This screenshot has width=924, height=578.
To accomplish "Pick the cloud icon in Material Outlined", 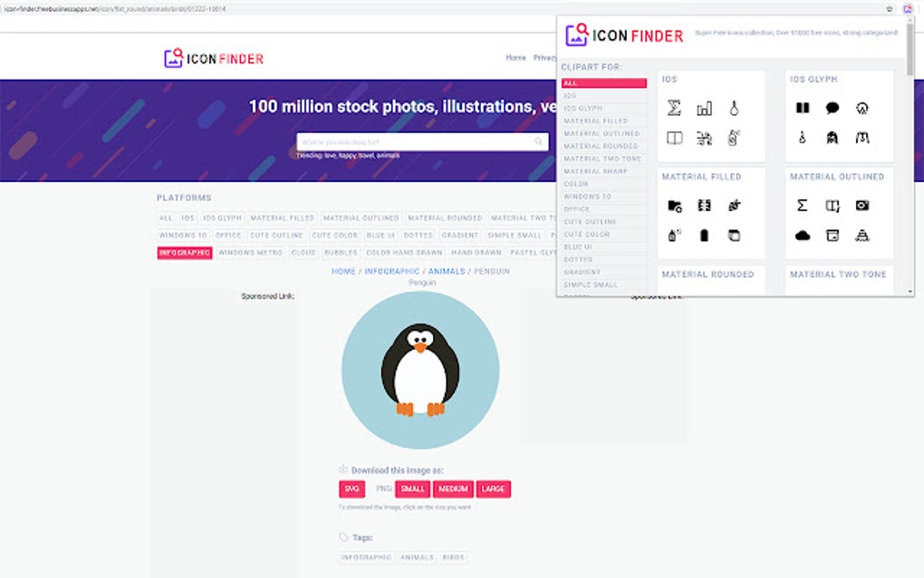I will [x=802, y=236].
